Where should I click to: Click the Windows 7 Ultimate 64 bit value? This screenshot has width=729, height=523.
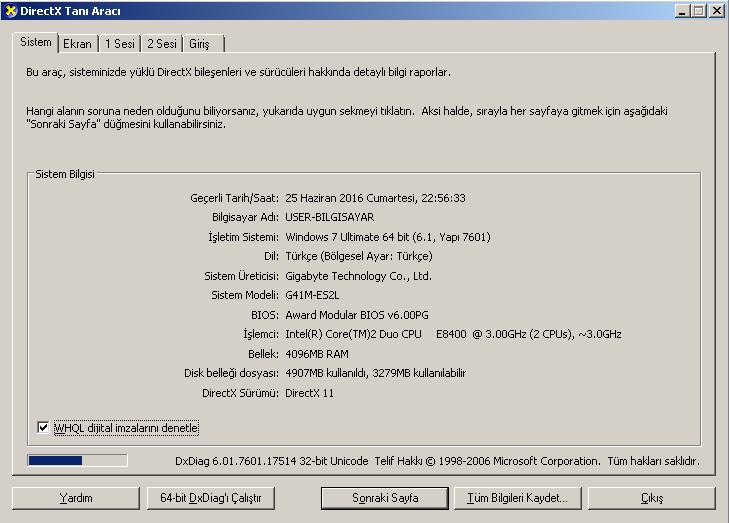click(388, 237)
